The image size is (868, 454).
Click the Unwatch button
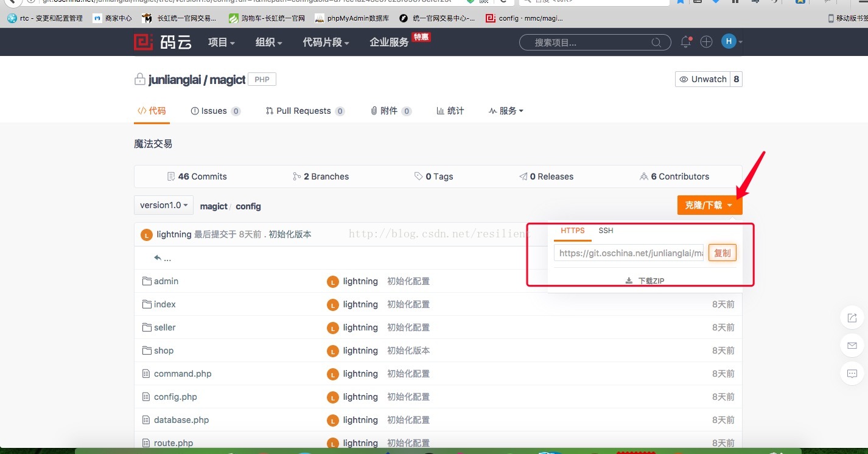click(702, 79)
